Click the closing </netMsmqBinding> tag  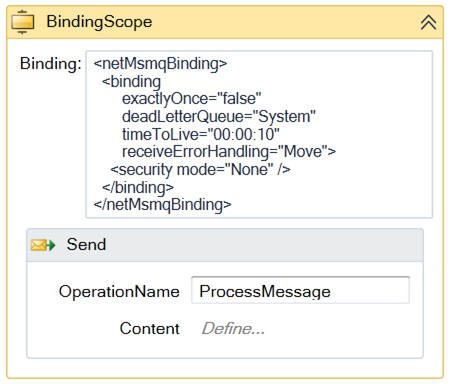coord(162,205)
